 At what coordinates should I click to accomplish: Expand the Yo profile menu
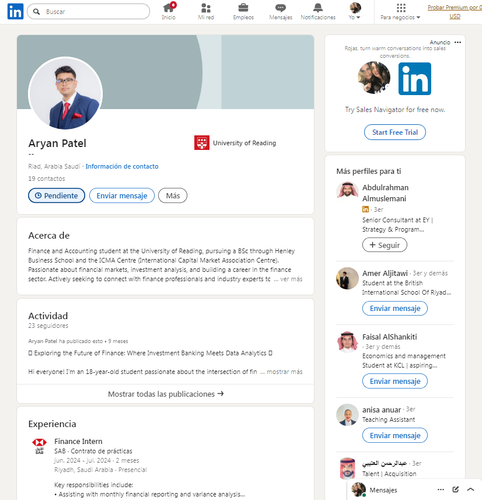pyautogui.click(x=355, y=11)
